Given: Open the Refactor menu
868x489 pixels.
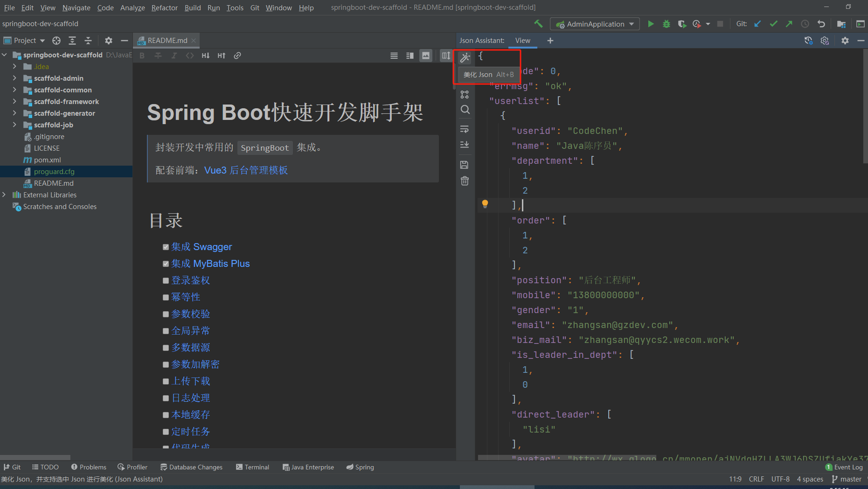Looking at the screenshot, I should tap(164, 7).
